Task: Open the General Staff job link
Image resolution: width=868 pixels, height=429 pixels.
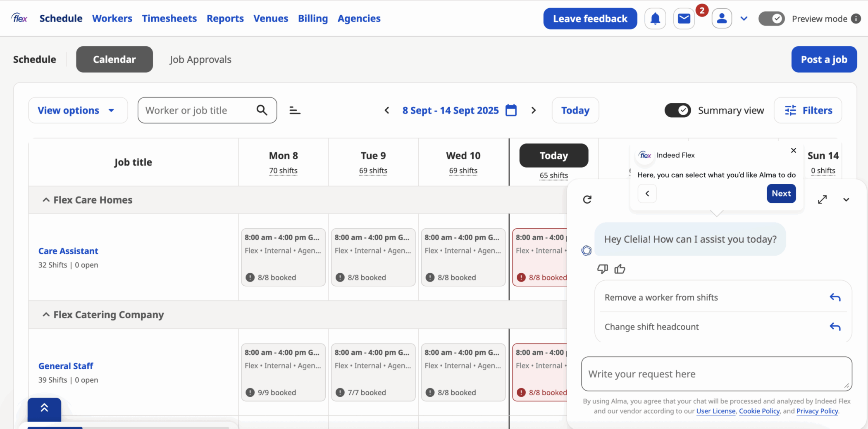Action: pyautogui.click(x=66, y=366)
